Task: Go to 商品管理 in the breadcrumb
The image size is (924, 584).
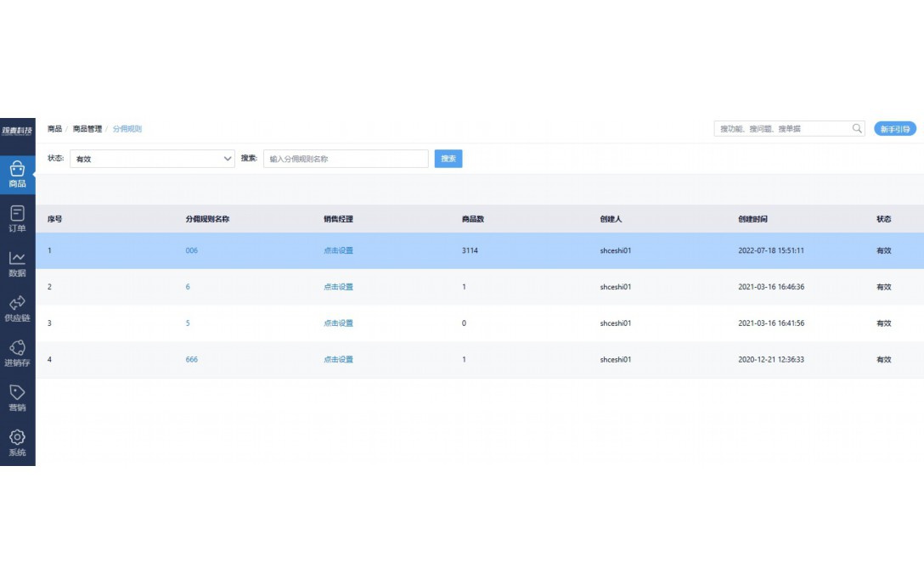Action: 87,129
